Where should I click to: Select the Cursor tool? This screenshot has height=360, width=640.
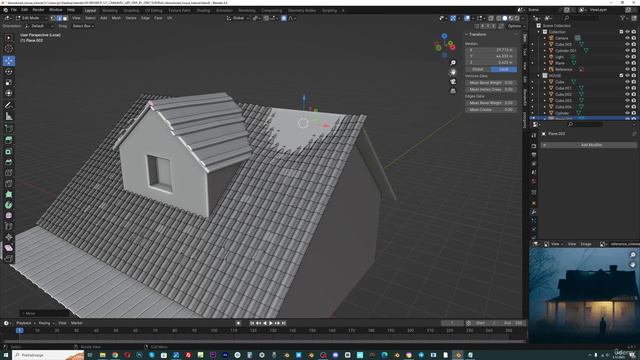[x=9, y=49]
